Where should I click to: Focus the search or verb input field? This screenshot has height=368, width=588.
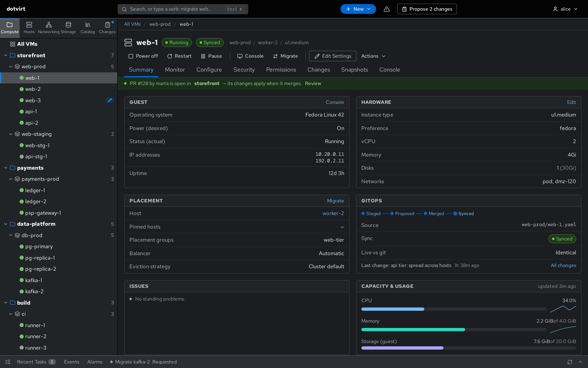183,9
